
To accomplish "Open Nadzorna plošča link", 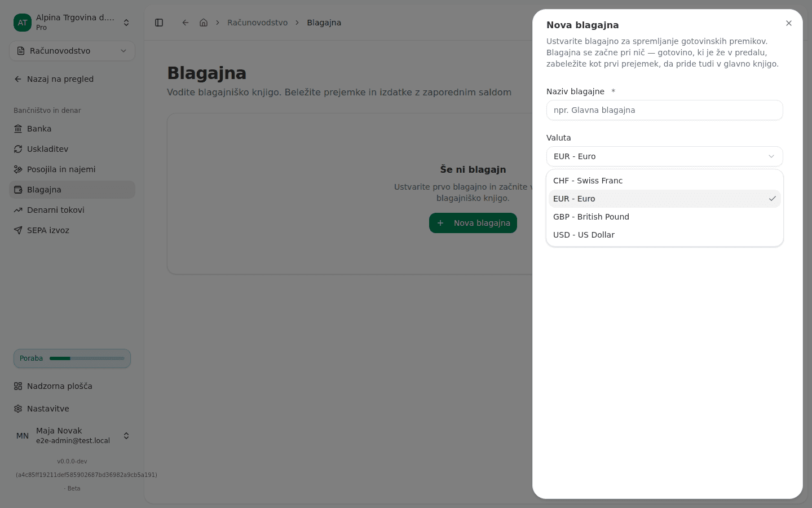I will click(72, 386).
